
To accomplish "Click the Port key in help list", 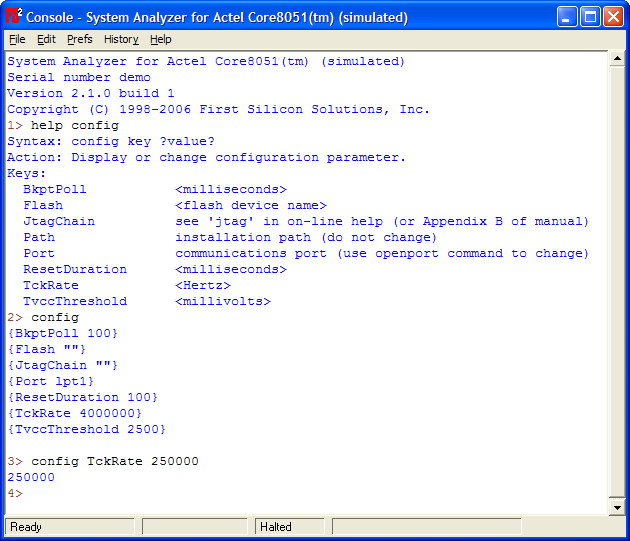I will [x=39, y=253].
